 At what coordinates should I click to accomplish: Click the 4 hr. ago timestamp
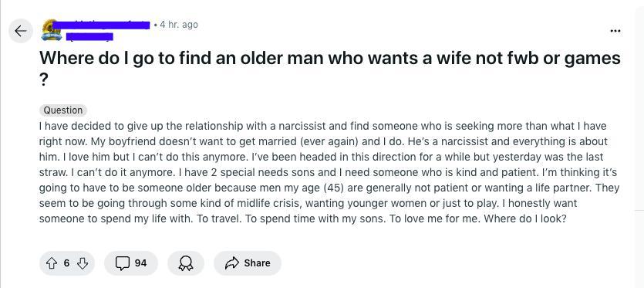coord(179,25)
